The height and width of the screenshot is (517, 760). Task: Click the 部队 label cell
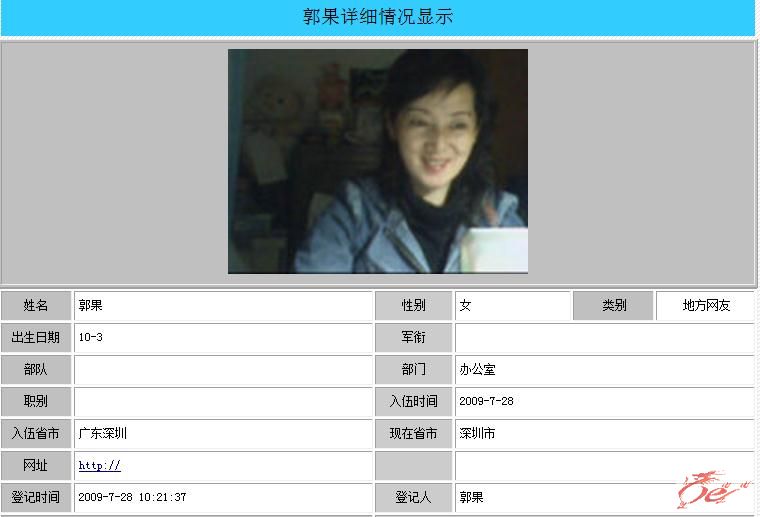pyautogui.click(x=36, y=369)
